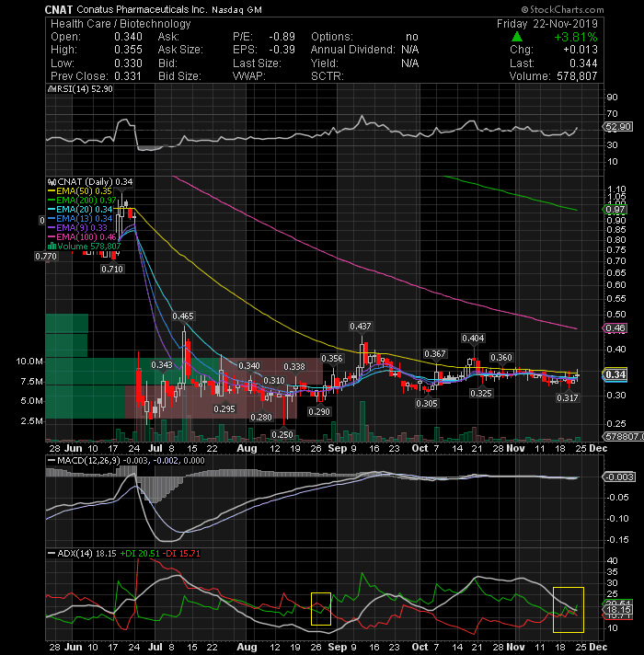
Task: Click the CNAT ticker symbol in the title
Action: pos(59,9)
